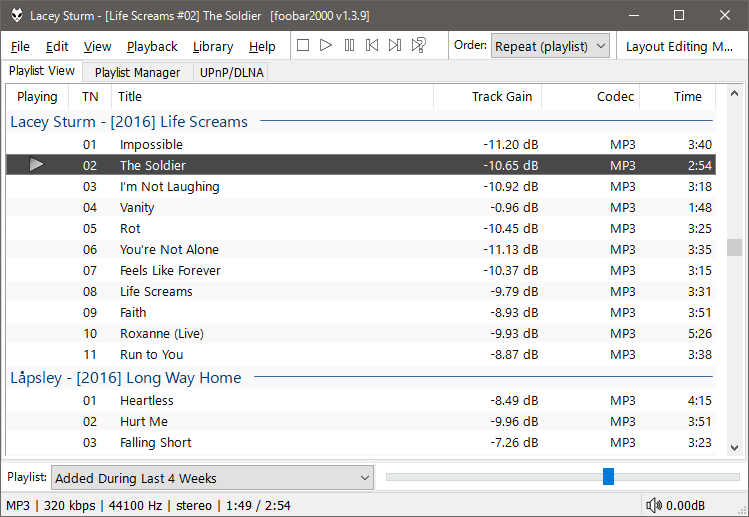Viewport: 749px width, 517px height.
Task: Select the track Feels Like Forever
Action: [361, 270]
